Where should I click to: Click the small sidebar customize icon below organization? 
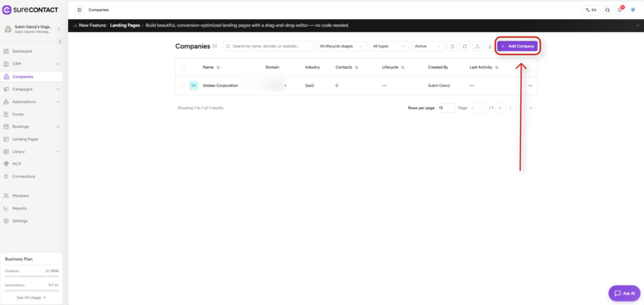tap(60, 41)
